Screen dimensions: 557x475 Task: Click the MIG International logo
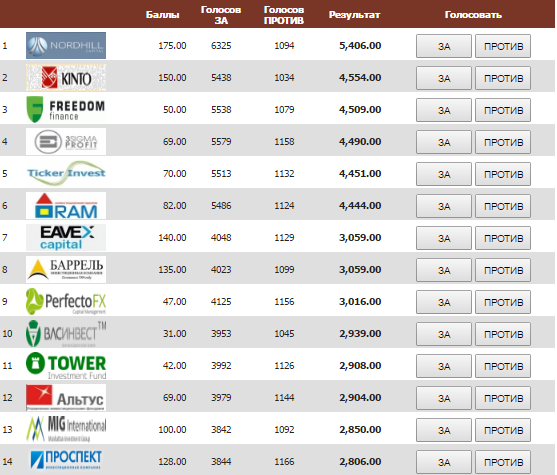[x=66, y=430]
